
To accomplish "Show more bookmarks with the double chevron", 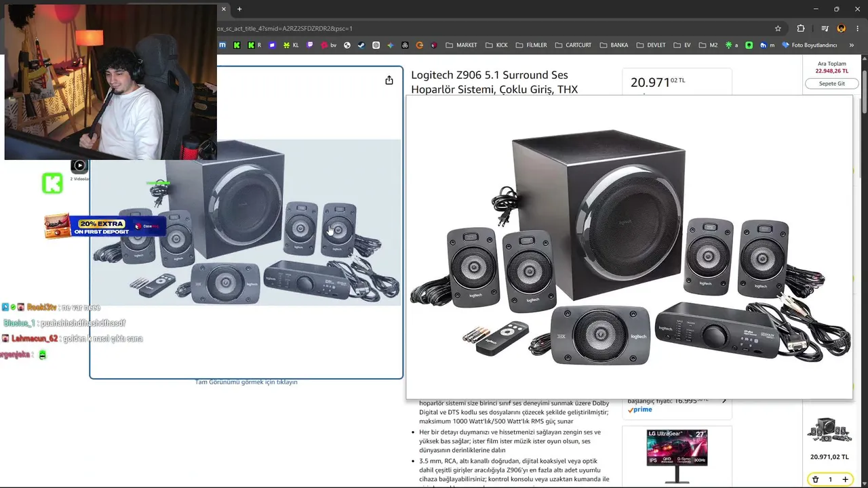I will (x=852, y=45).
